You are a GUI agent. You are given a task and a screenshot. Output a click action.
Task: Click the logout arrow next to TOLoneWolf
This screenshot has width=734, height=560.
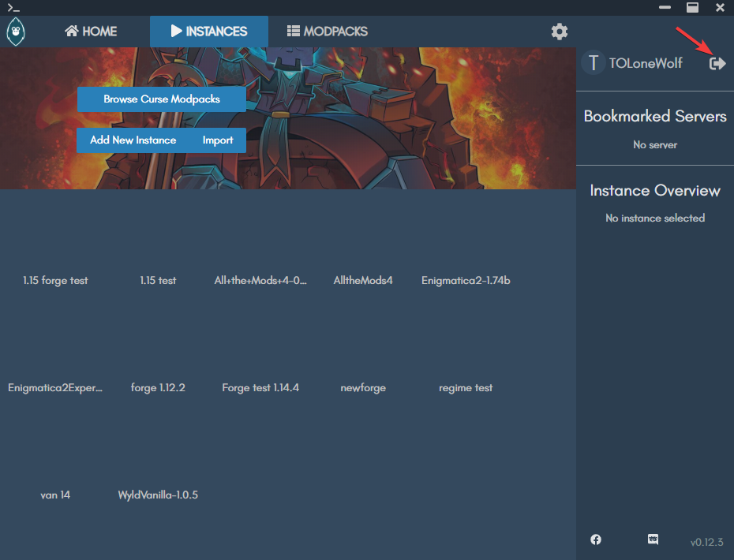(x=717, y=63)
